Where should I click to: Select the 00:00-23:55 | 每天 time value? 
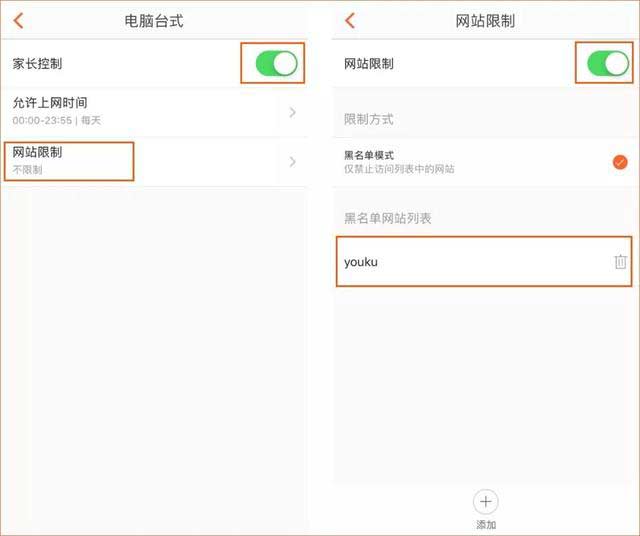click(56, 120)
